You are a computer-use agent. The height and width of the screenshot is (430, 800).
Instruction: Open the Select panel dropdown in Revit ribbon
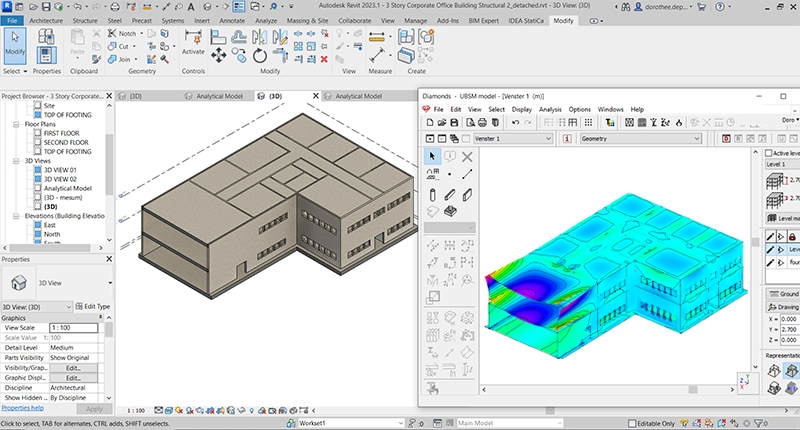[14, 71]
